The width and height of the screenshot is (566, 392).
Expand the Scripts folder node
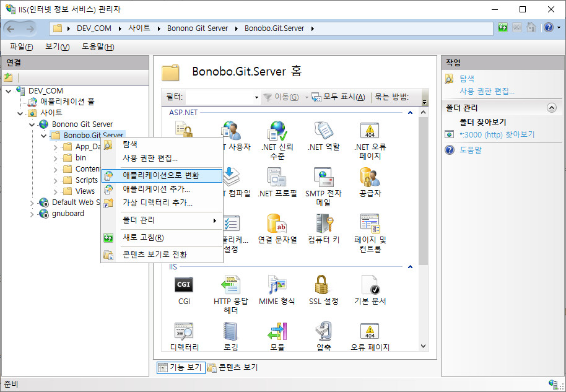point(55,180)
